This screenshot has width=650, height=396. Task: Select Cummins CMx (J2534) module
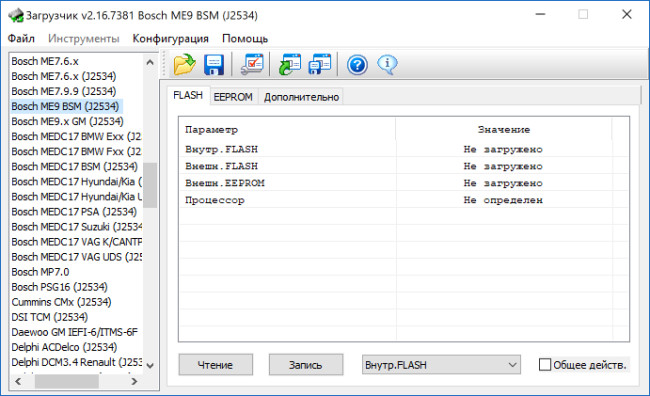click(61, 302)
